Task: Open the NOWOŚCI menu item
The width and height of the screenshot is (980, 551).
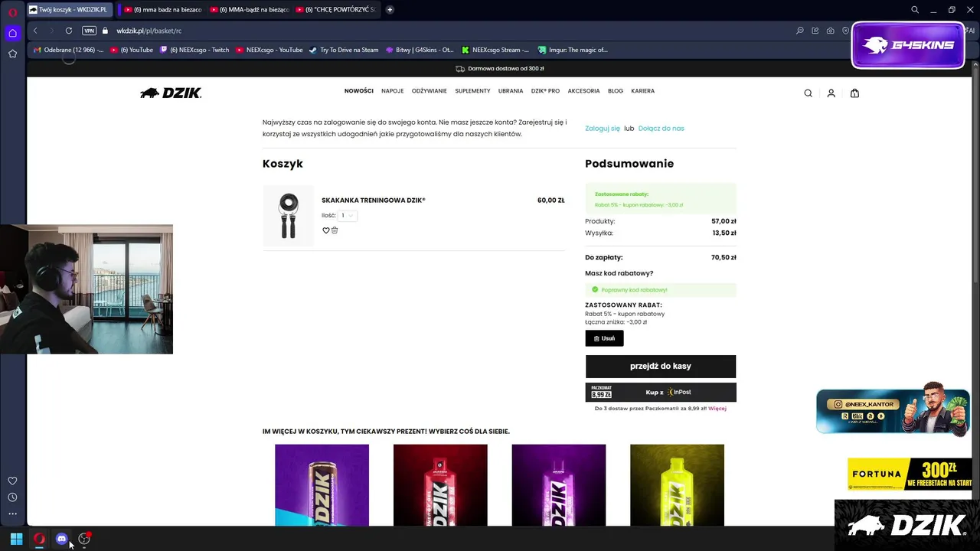Action: tap(359, 91)
